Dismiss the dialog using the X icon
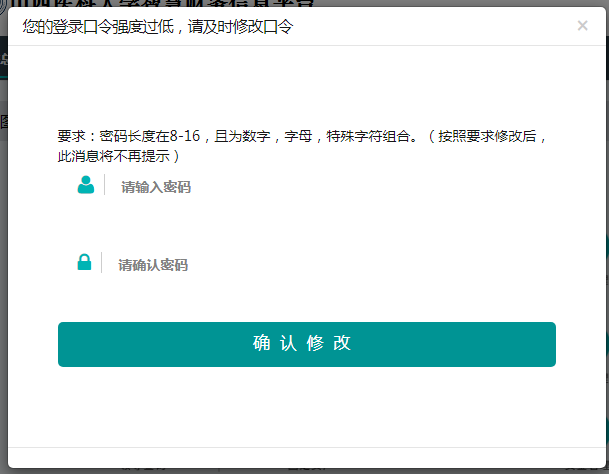609x474 pixels. pos(582,26)
